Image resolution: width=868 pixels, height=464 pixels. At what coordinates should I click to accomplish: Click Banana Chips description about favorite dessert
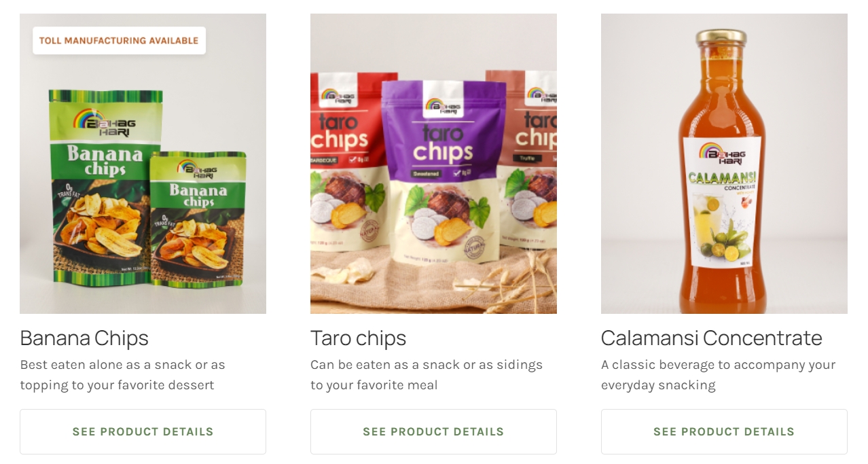pyautogui.click(x=122, y=375)
